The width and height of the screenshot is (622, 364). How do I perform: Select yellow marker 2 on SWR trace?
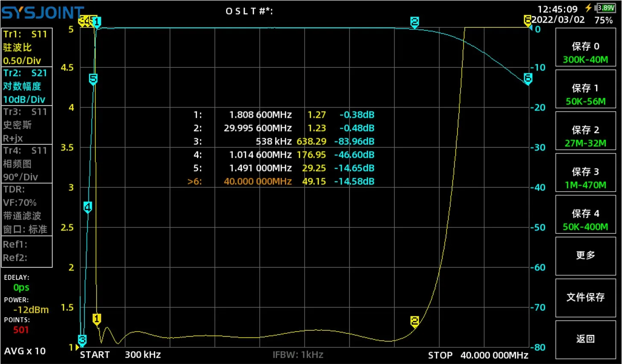414,321
